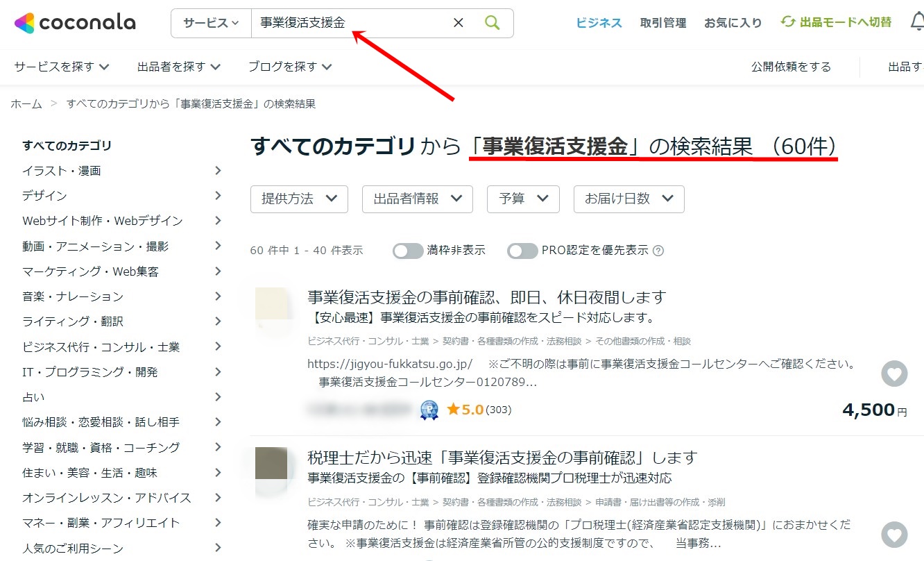Click the (303) review count
This screenshot has height=561, width=924.
pyautogui.click(x=499, y=410)
